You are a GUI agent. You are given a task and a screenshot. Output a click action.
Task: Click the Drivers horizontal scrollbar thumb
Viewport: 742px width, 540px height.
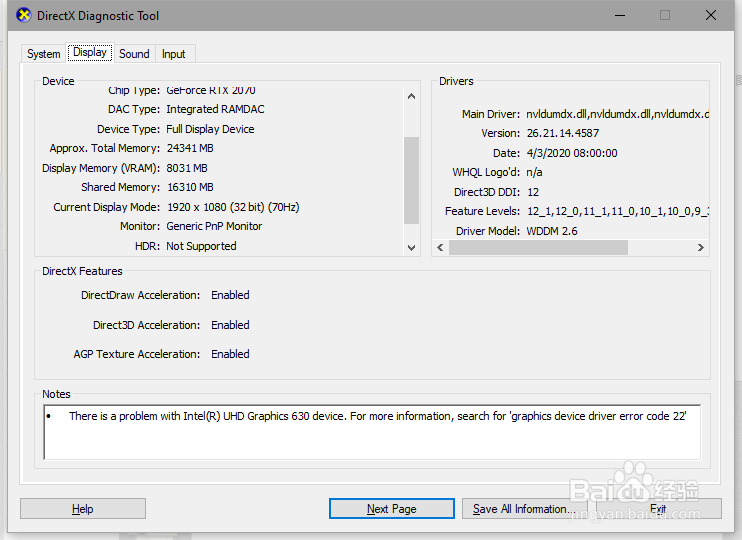539,248
